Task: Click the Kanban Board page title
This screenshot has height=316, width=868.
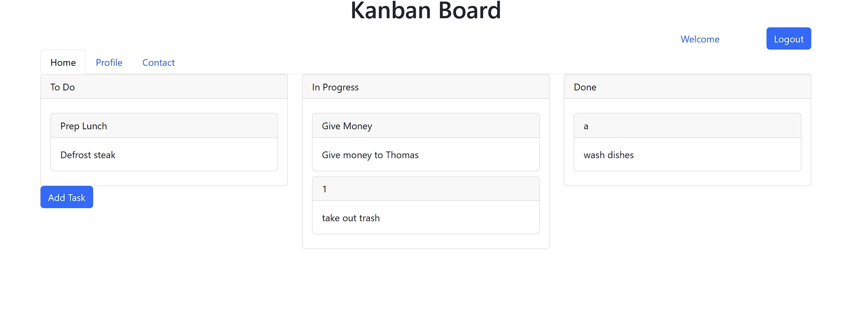Action: pyautogui.click(x=425, y=10)
